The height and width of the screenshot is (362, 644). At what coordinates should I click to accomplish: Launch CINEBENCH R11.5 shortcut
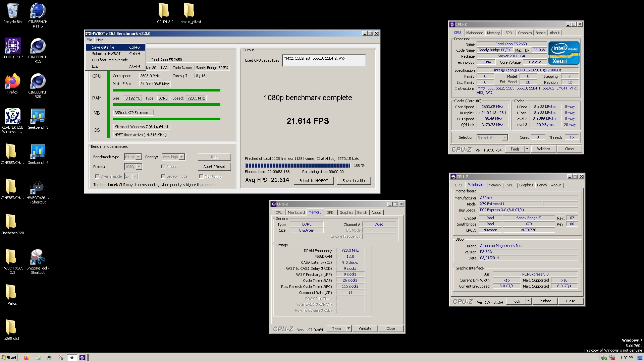[38, 15]
